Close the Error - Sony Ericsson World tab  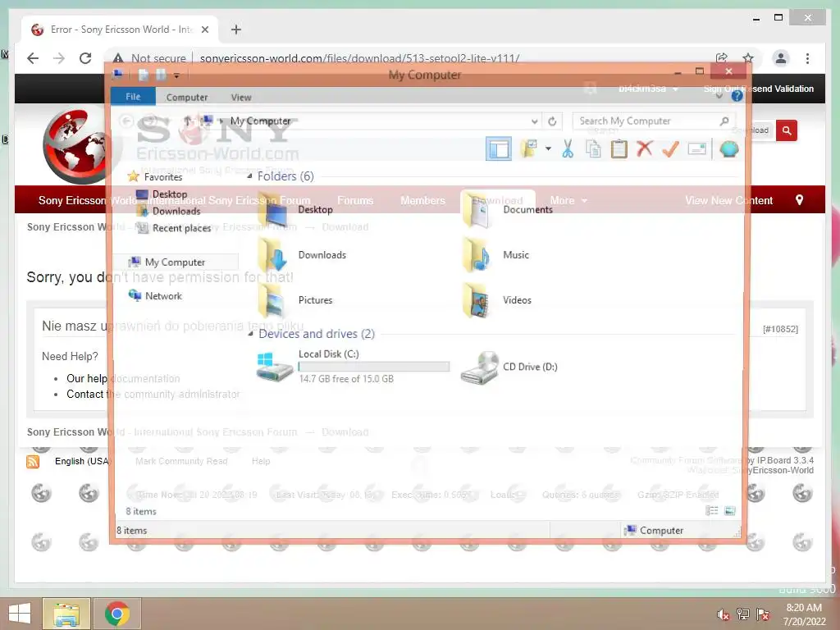204,30
